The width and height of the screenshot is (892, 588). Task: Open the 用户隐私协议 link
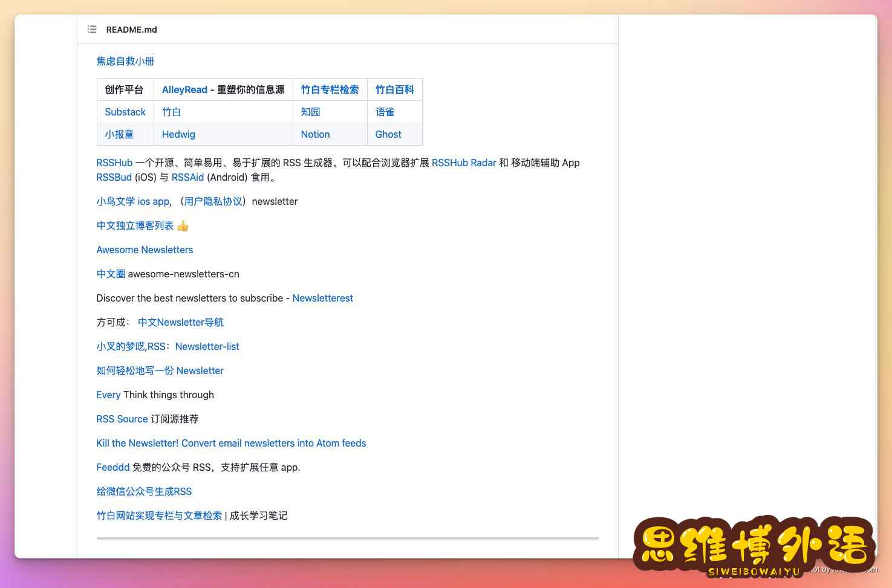[213, 201]
